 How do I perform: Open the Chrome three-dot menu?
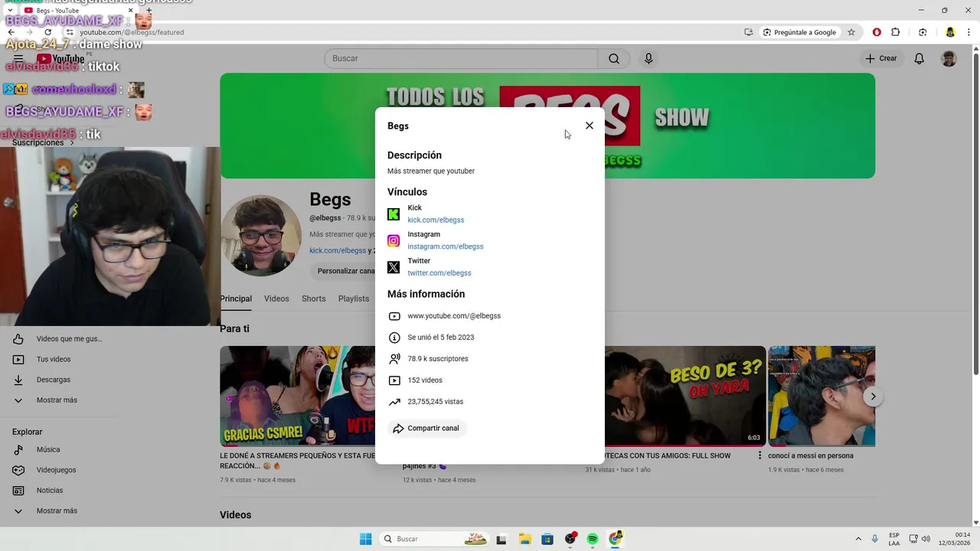pyautogui.click(x=969, y=32)
